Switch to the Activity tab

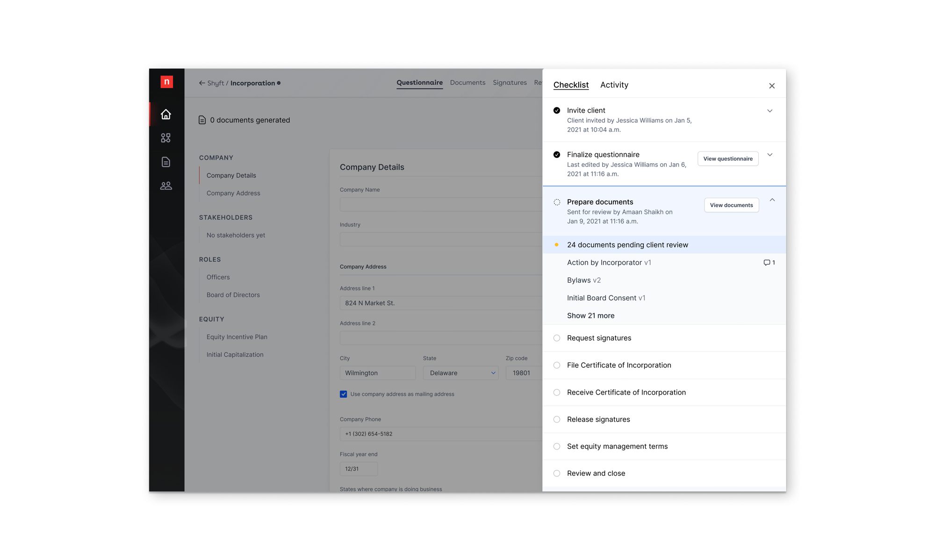(614, 85)
